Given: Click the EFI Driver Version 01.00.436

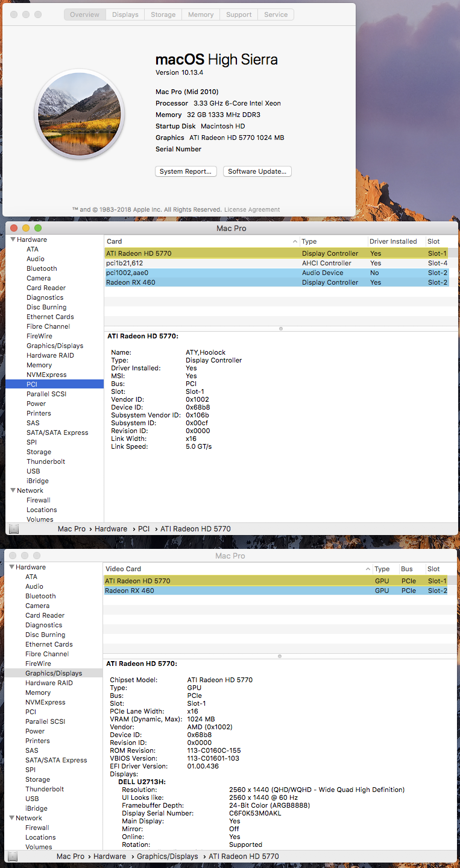Looking at the screenshot, I should point(203,766).
